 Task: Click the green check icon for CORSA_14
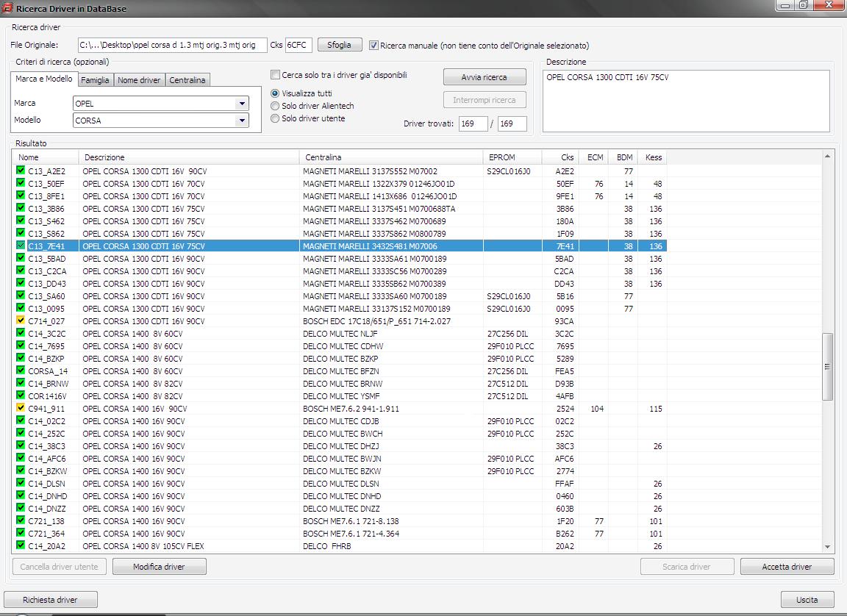(21, 370)
